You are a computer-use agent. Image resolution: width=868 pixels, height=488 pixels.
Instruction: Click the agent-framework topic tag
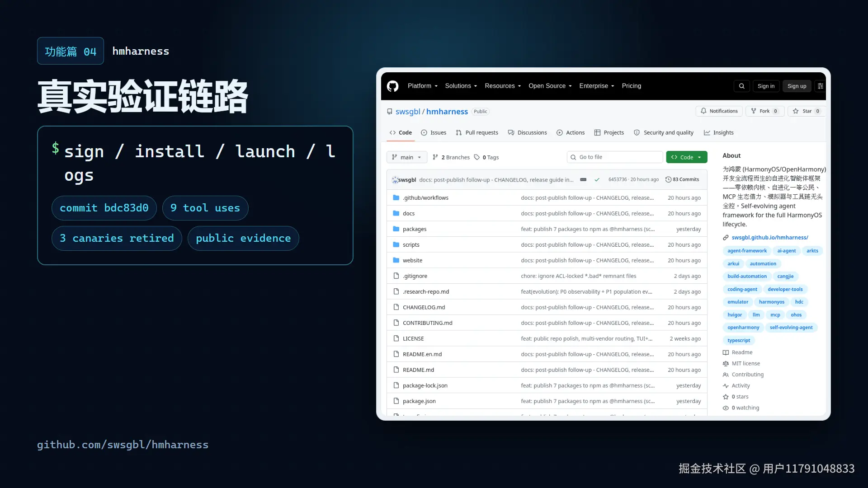747,251
